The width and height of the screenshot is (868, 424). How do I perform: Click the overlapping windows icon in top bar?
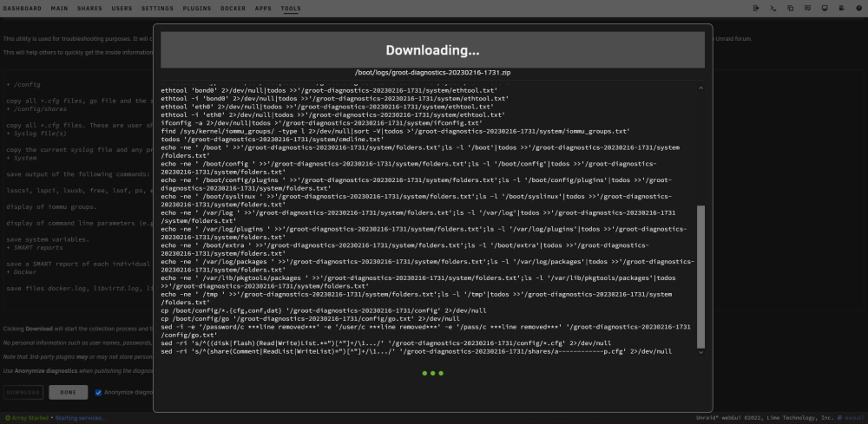791,9
